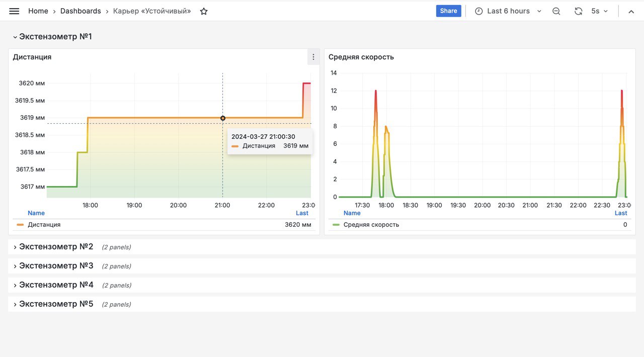Toggle the Средняя скорость legend series
Viewport: 644px width, 357px height.
click(371, 225)
